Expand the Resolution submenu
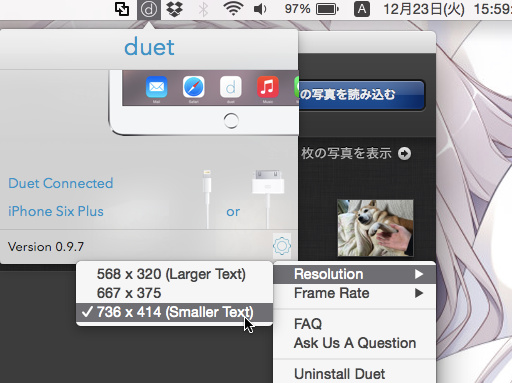 coord(355,274)
